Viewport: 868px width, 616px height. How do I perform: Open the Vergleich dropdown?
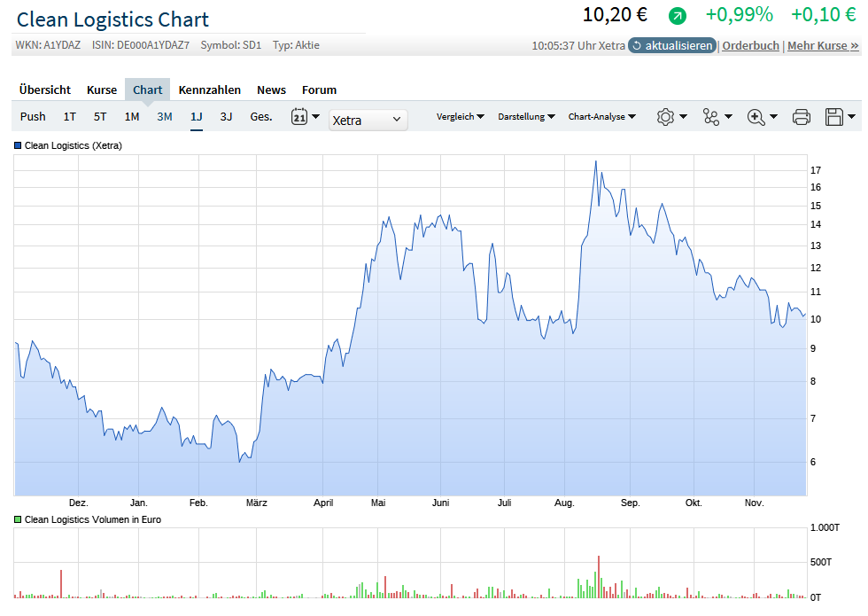click(460, 116)
